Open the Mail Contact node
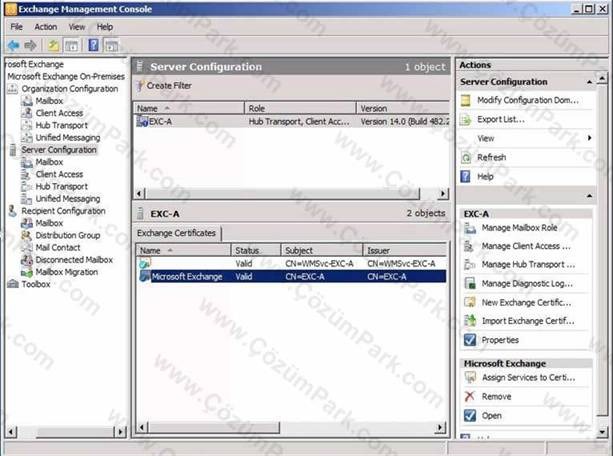 [58, 248]
